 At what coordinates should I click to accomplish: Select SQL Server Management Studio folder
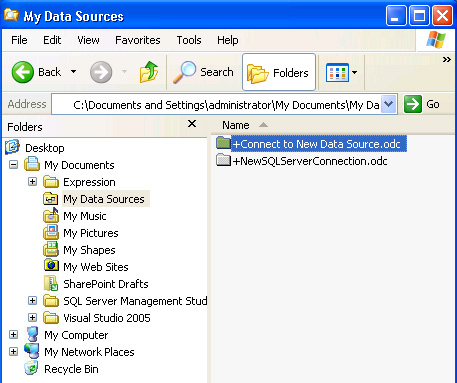coord(135,301)
